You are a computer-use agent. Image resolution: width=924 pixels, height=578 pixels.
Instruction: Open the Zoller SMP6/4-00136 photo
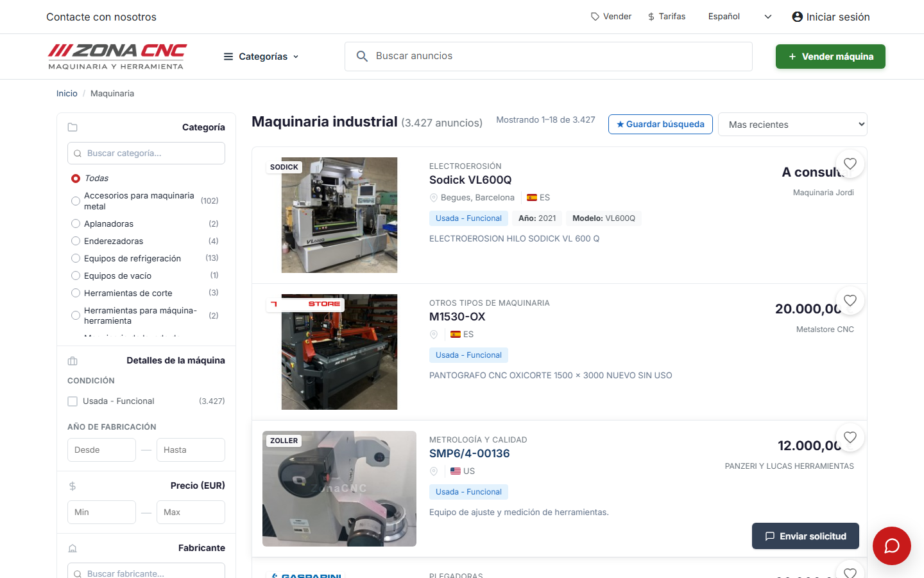point(339,489)
